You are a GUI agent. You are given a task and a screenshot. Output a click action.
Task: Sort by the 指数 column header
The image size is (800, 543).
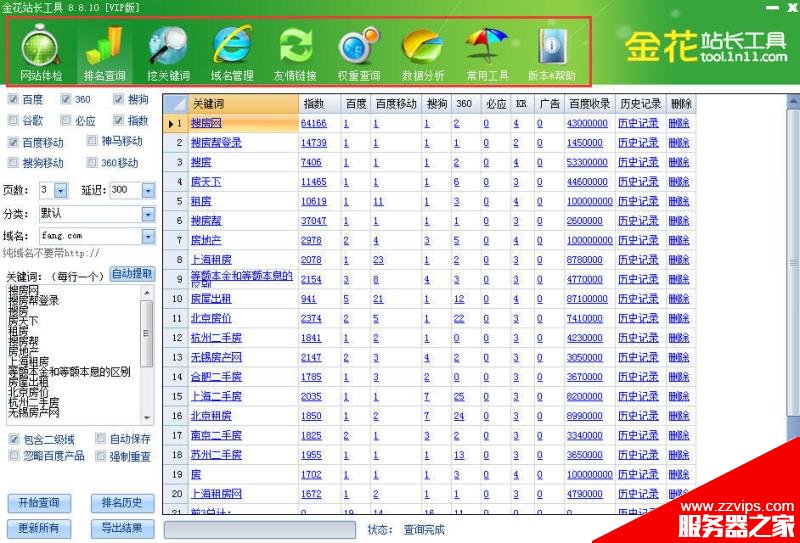[x=320, y=104]
